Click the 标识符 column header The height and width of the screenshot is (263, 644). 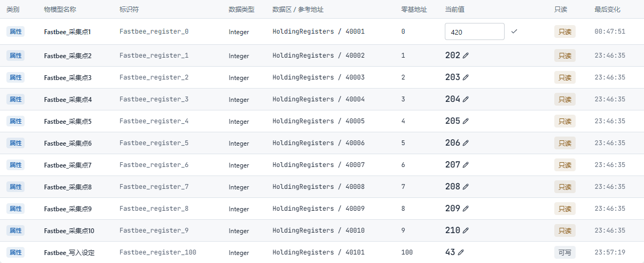point(129,10)
